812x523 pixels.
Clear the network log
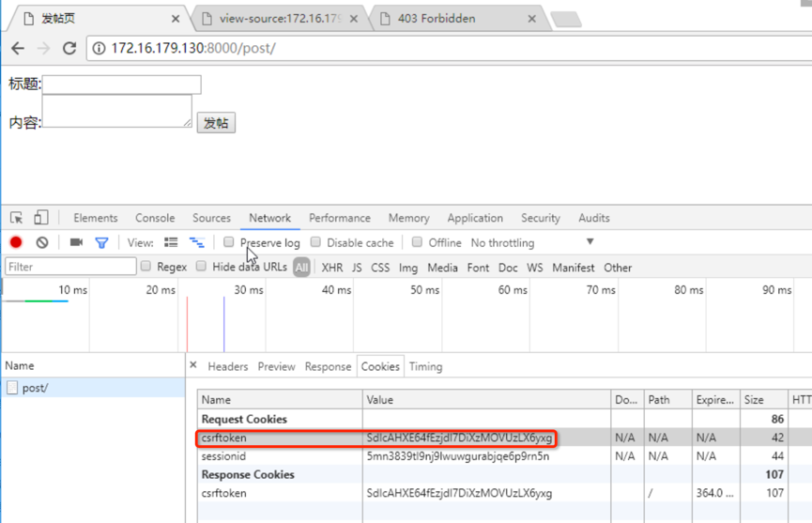42,242
